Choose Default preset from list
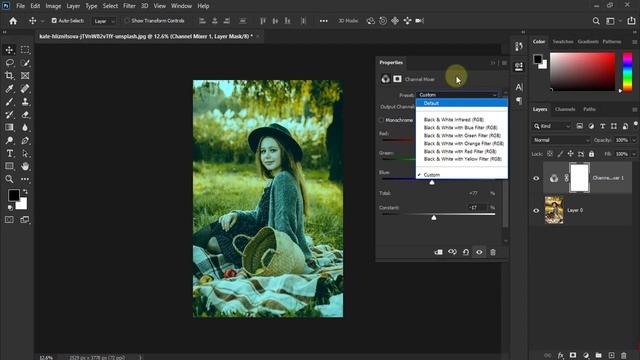640x360 pixels. coord(462,103)
